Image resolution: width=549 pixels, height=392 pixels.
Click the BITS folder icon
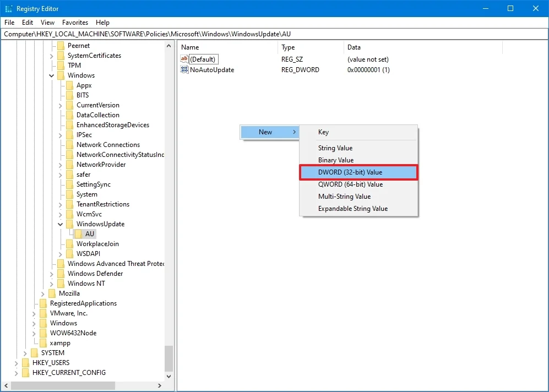(x=70, y=95)
